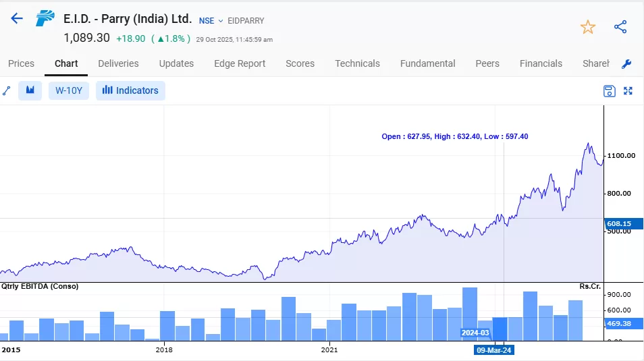Open the Fundamental tab
The image size is (644, 361).
(x=427, y=63)
